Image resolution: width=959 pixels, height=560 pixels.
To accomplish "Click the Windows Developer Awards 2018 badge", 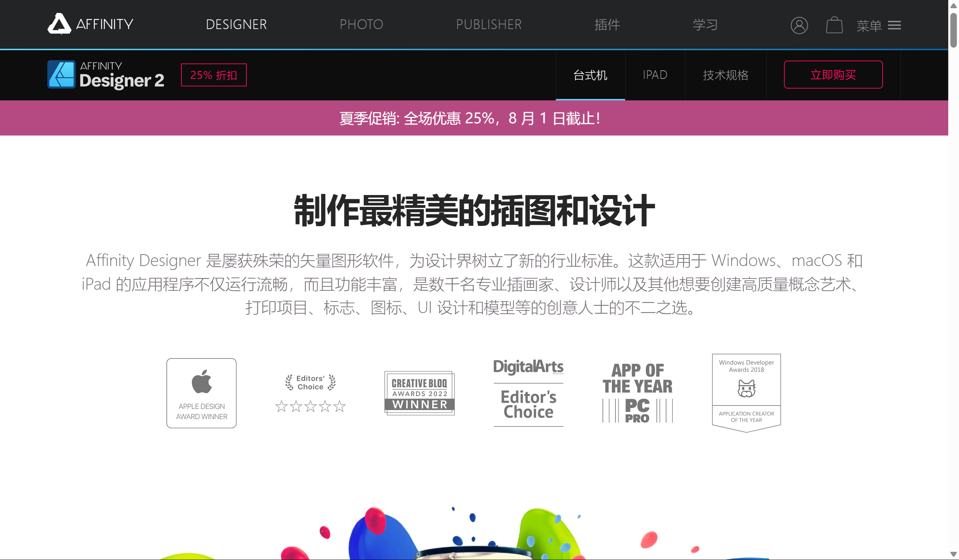I will pos(746,393).
